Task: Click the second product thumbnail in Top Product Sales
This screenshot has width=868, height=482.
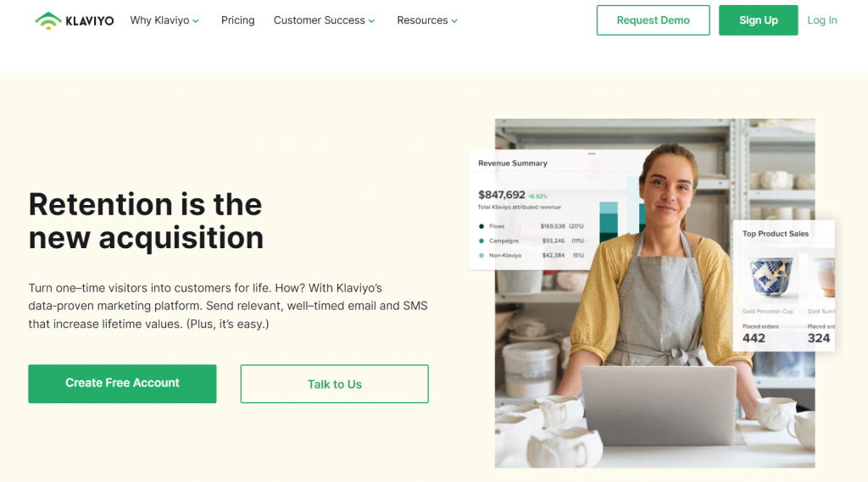Action: click(824, 277)
